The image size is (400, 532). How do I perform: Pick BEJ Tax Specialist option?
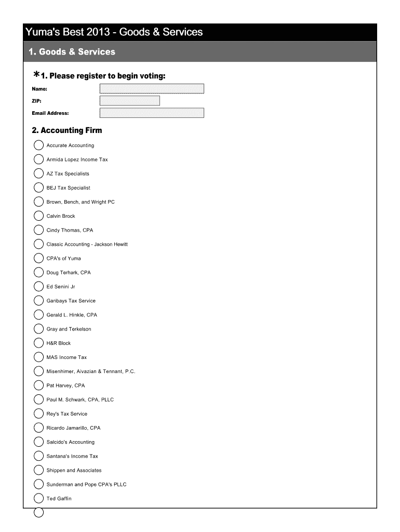(39, 188)
